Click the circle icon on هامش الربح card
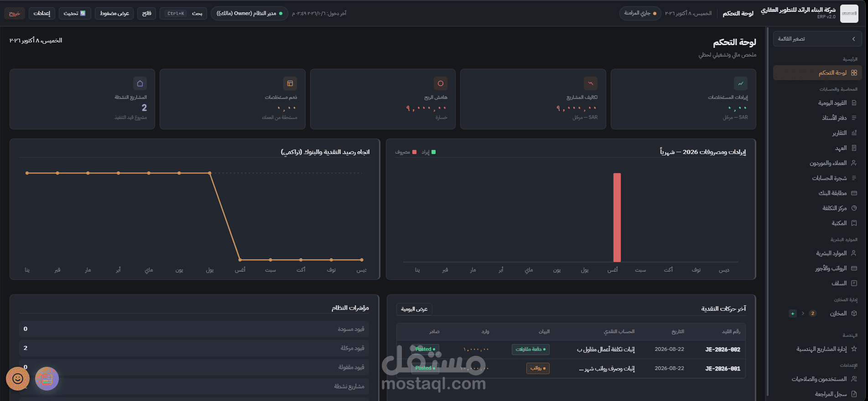The height and width of the screenshot is (401, 868). tap(441, 83)
